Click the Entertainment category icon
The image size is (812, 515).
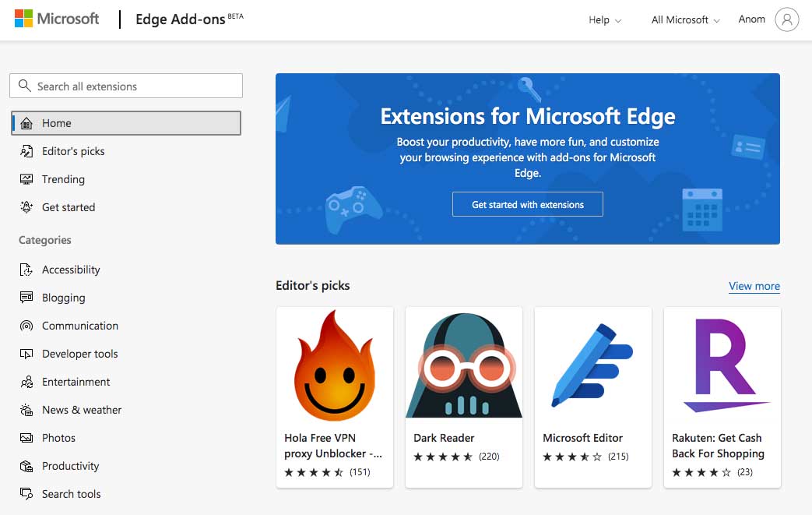pyautogui.click(x=26, y=382)
